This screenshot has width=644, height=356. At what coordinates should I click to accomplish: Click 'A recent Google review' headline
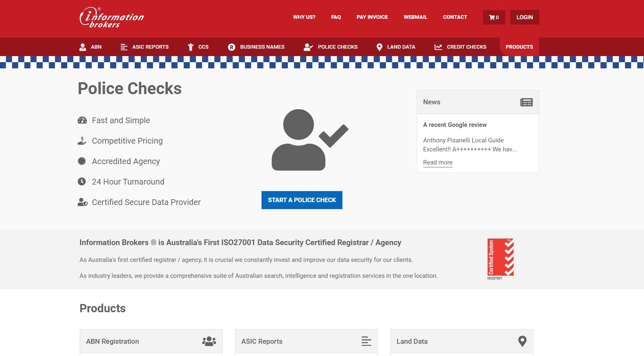point(455,125)
